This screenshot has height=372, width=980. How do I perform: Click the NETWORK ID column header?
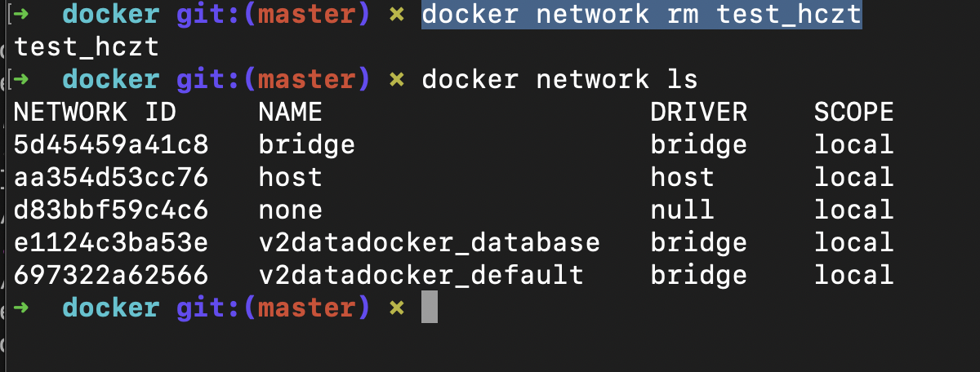point(95,112)
